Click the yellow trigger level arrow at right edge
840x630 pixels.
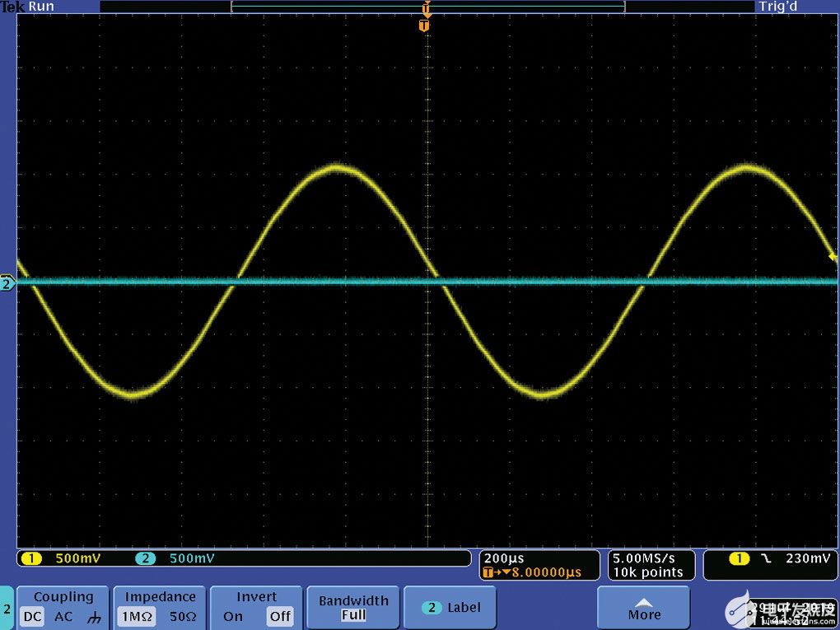pos(833,257)
